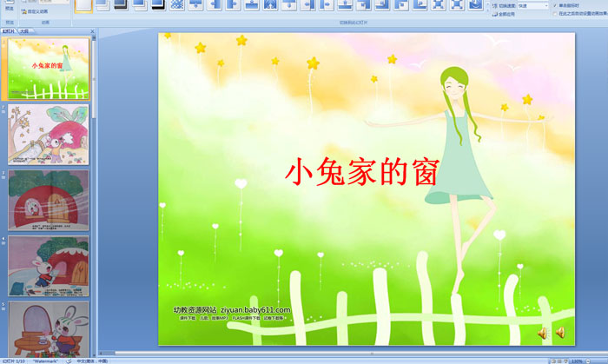The width and height of the screenshot is (608, 364).
Task: Apply the Wipe Left transition
Action: (x=214, y=4)
